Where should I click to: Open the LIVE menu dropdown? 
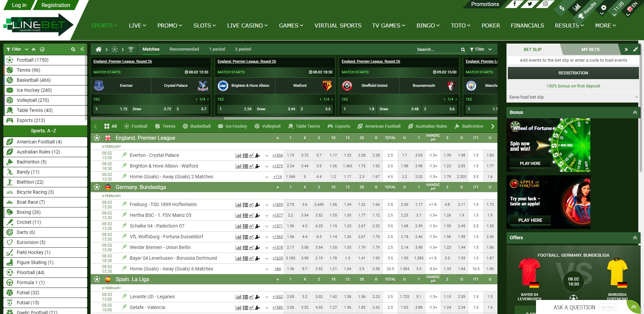click(137, 25)
